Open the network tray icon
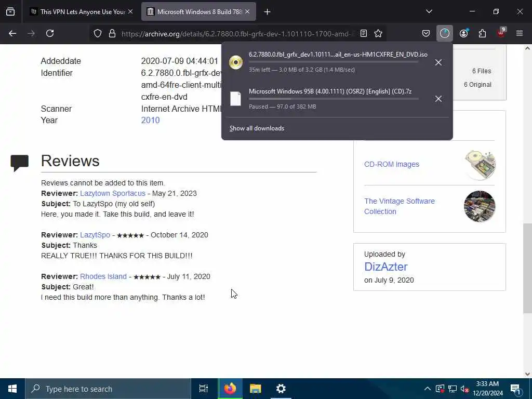This screenshot has width=532, height=399. point(453,389)
